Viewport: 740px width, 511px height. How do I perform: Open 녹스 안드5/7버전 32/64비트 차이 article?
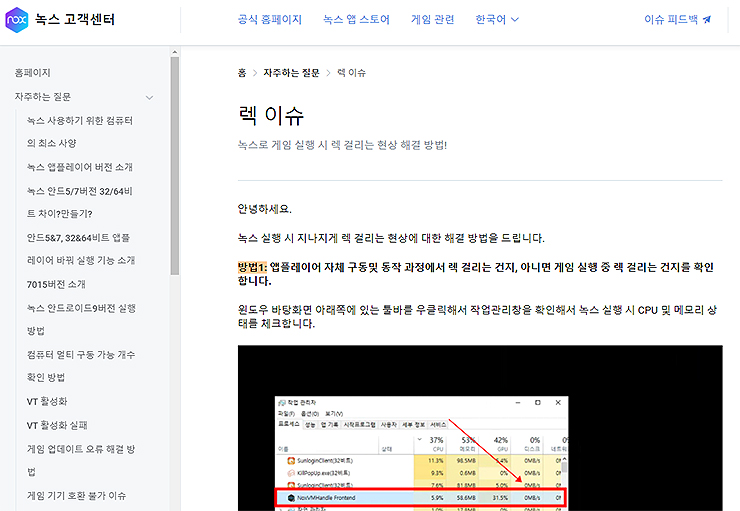80,202
